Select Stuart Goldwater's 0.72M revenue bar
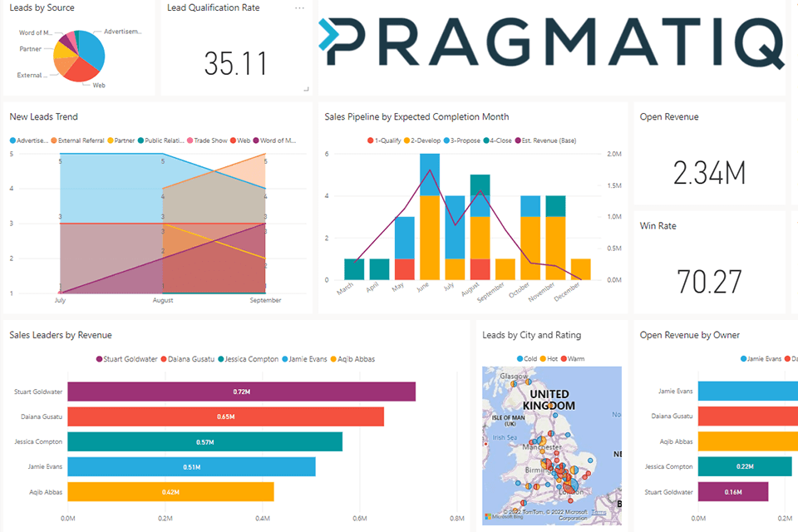 click(x=241, y=391)
